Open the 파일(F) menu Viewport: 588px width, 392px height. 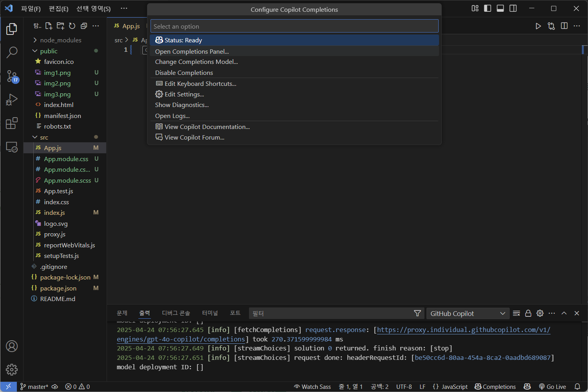31,8
